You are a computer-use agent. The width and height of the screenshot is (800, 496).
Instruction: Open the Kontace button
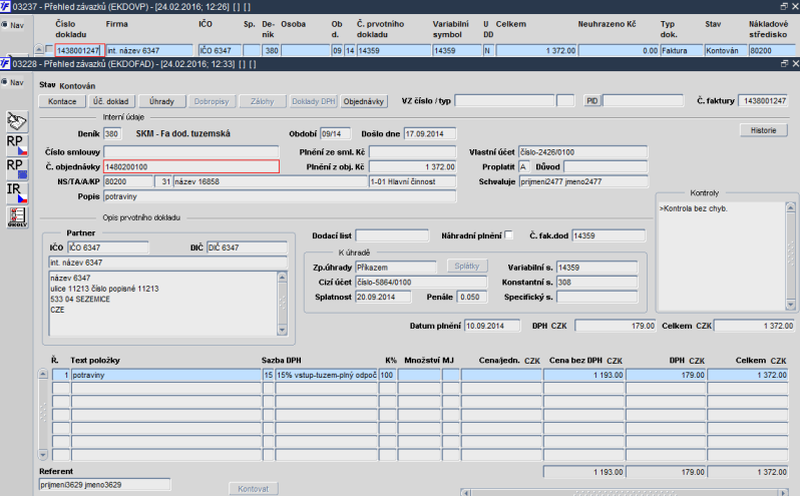[x=62, y=101]
